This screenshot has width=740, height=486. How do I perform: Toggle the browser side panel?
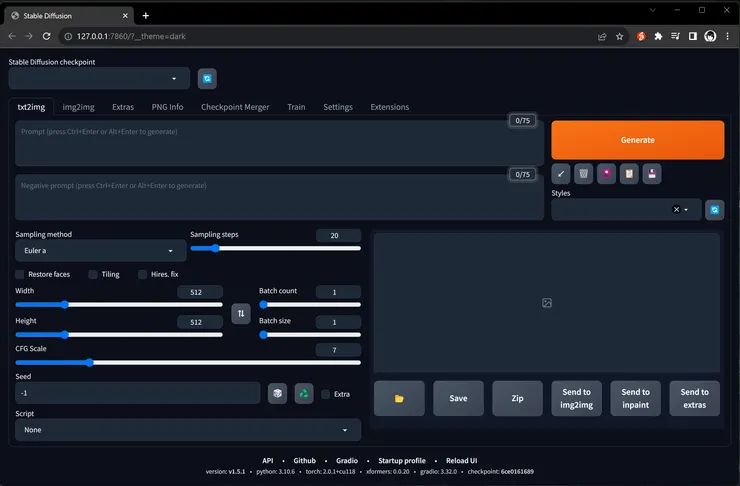coord(693,36)
